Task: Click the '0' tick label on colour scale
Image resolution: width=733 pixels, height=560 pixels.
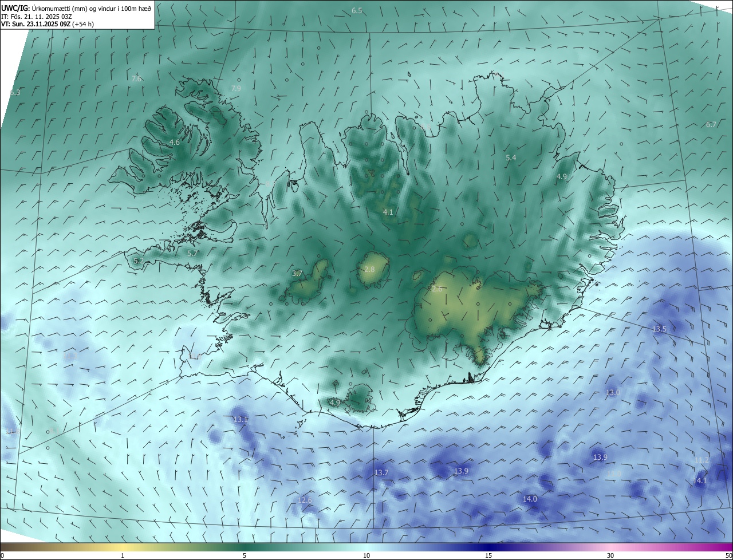Action: point(2,555)
